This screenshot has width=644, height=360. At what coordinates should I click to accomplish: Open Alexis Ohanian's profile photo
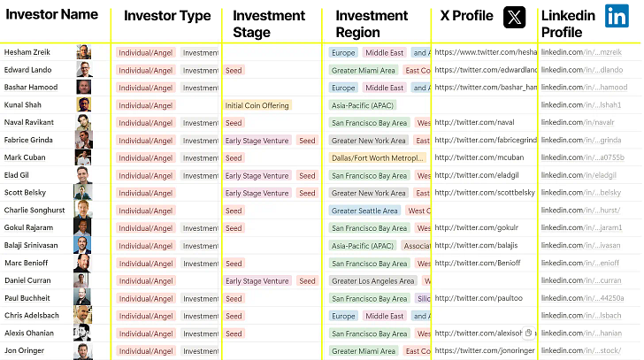pyautogui.click(x=82, y=333)
